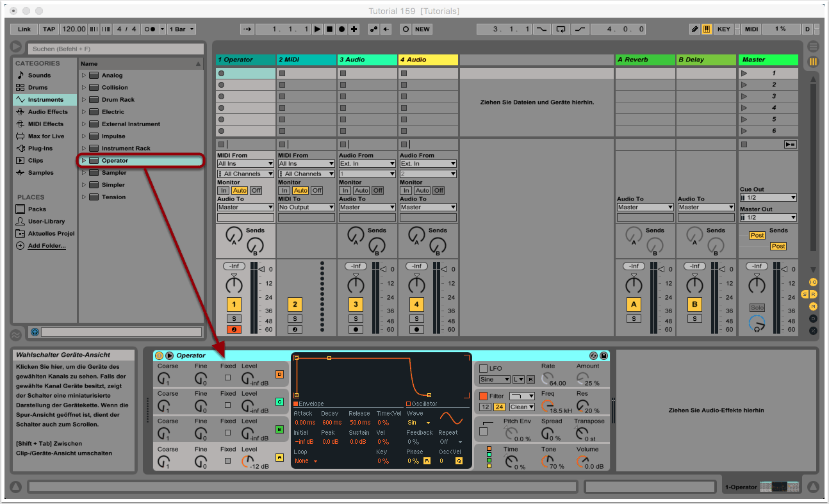Expand the Operator folder in the browser
Viewport: 829px width, 504px height.
[84, 161]
